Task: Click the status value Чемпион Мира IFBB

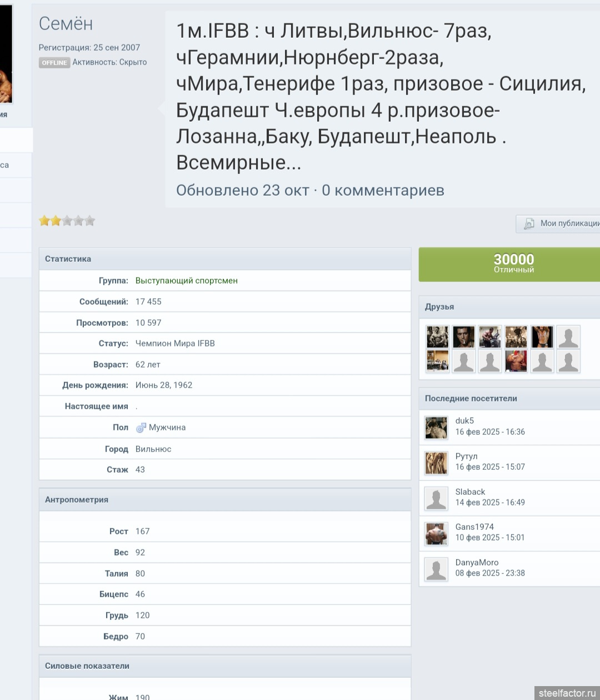Action: (x=175, y=344)
